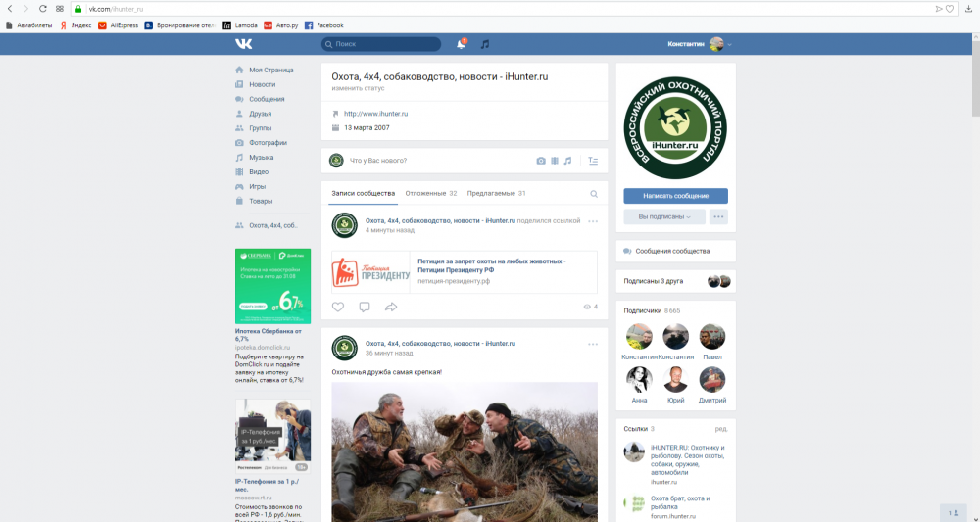Comment on the petition post

click(x=365, y=307)
